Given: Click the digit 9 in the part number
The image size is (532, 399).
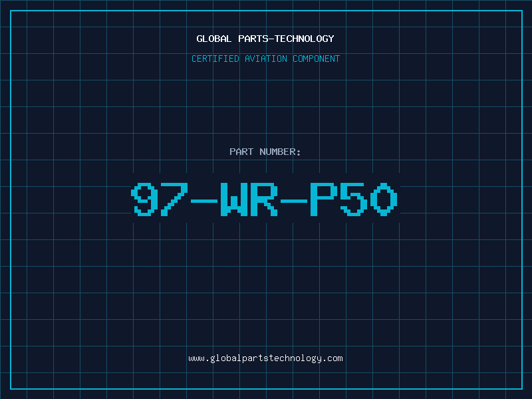Looking at the screenshot, I should click(145, 199).
